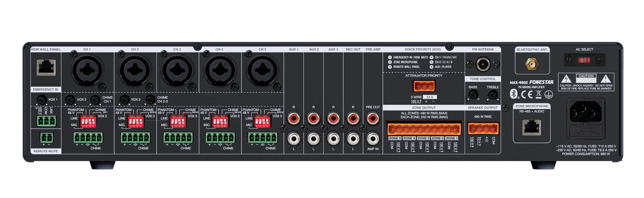Turn the VOX 1 emergency input knob
Viewport: 644px width, 198px height.
tap(41, 99)
